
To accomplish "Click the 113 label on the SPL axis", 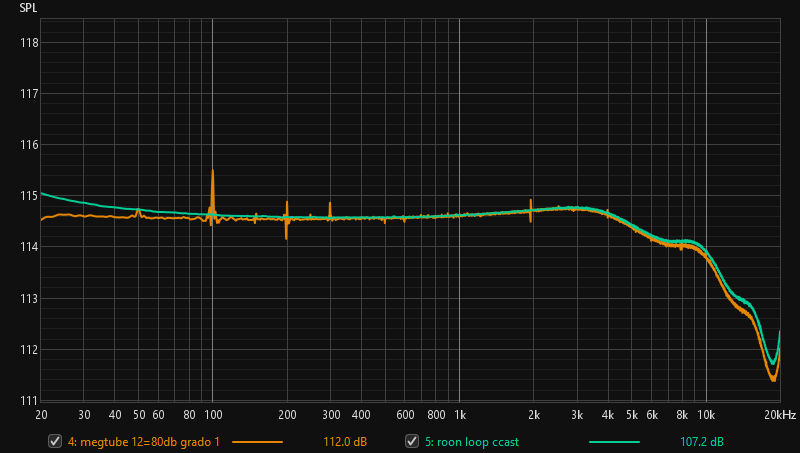I will pyautogui.click(x=29, y=298).
